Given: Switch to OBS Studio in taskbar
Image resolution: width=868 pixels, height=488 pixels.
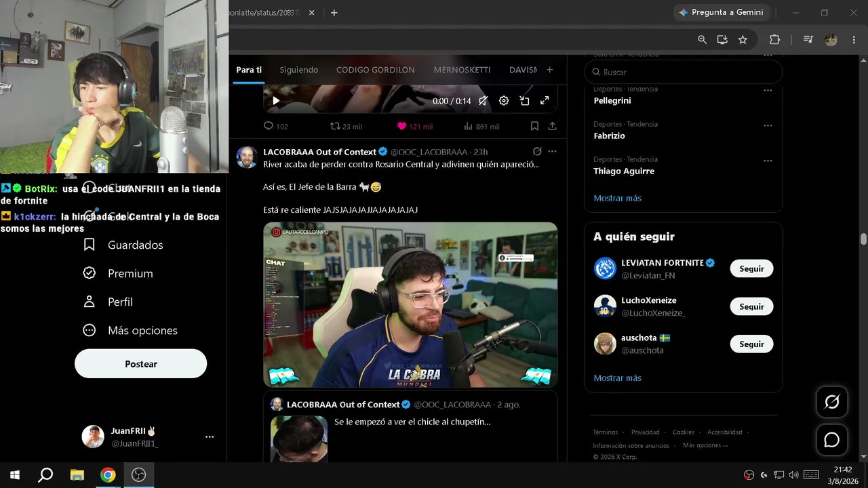Looking at the screenshot, I should pyautogui.click(x=139, y=475).
